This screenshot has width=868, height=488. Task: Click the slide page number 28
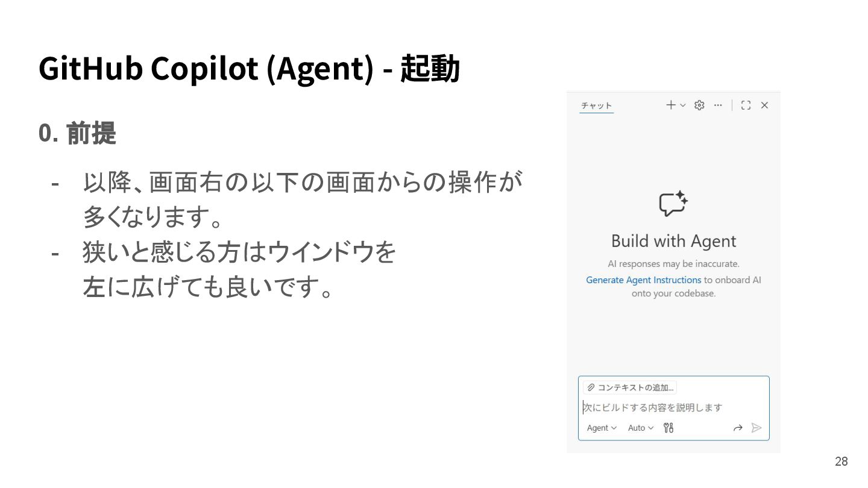[x=841, y=461]
